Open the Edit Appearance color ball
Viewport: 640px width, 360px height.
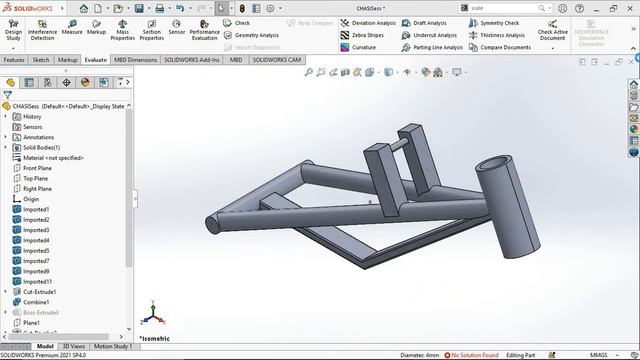click(x=426, y=72)
